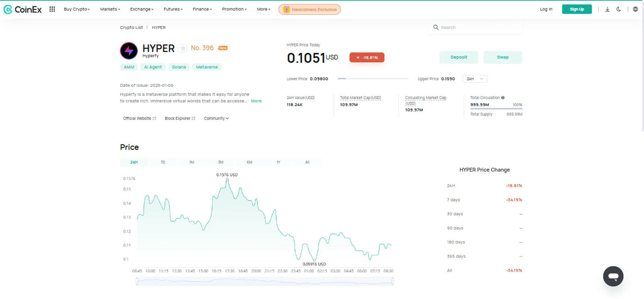Image resolution: width=644 pixels, height=299 pixels.
Task: Click Total Circulation info icon
Action: (503, 98)
